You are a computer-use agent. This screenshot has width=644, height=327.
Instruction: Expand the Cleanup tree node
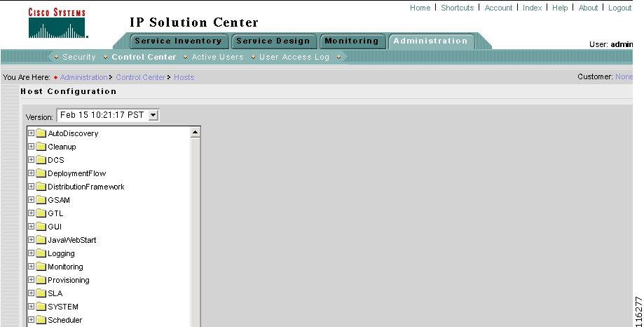[x=31, y=146]
